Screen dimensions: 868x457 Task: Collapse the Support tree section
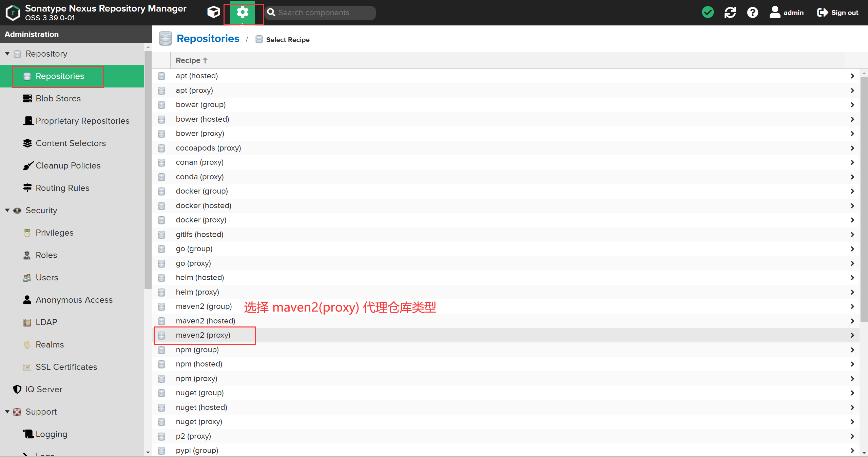7,412
